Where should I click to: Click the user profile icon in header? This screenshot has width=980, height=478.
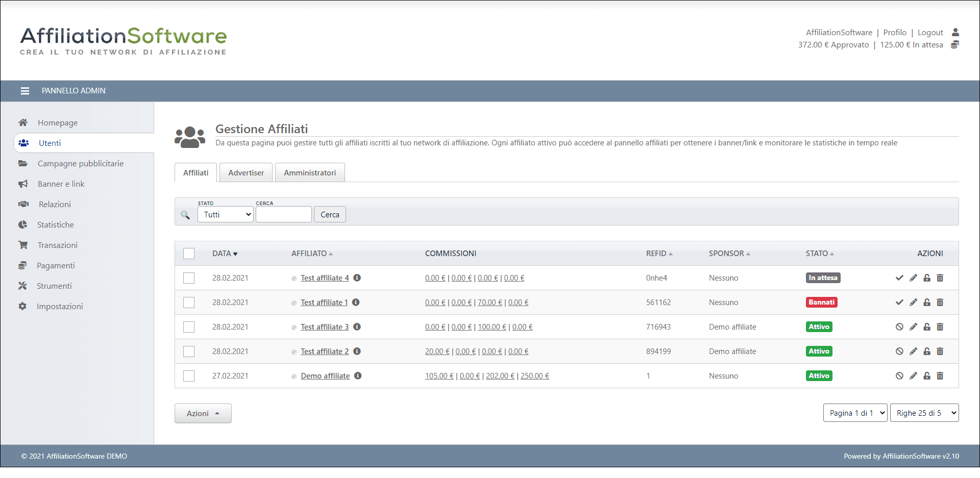click(x=955, y=32)
